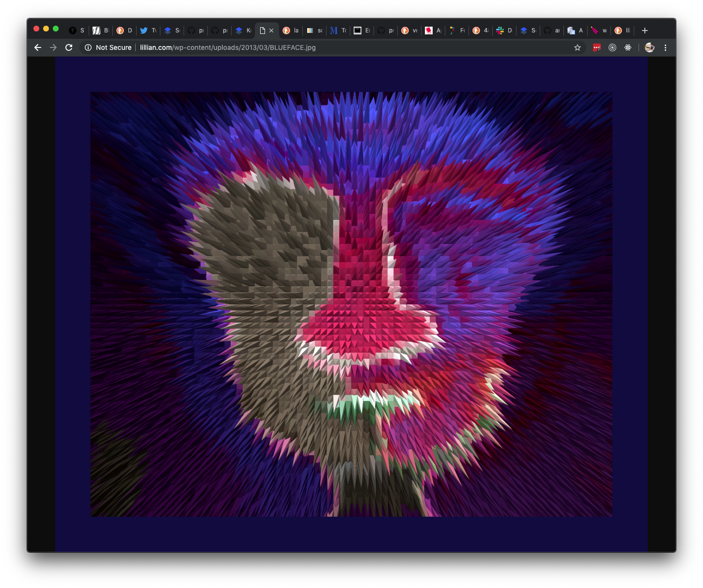Minimize the window with yellow button
This screenshot has width=703, height=588.
click(46, 29)
